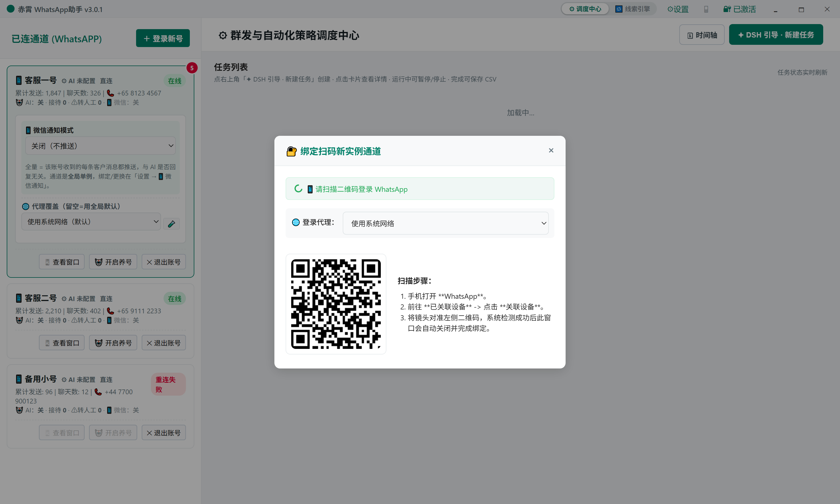Image resolution: width=840 pixels, height=504 pixels.
Task: Click 累计发送: 2,210 stats line
Action: point(88,311)
